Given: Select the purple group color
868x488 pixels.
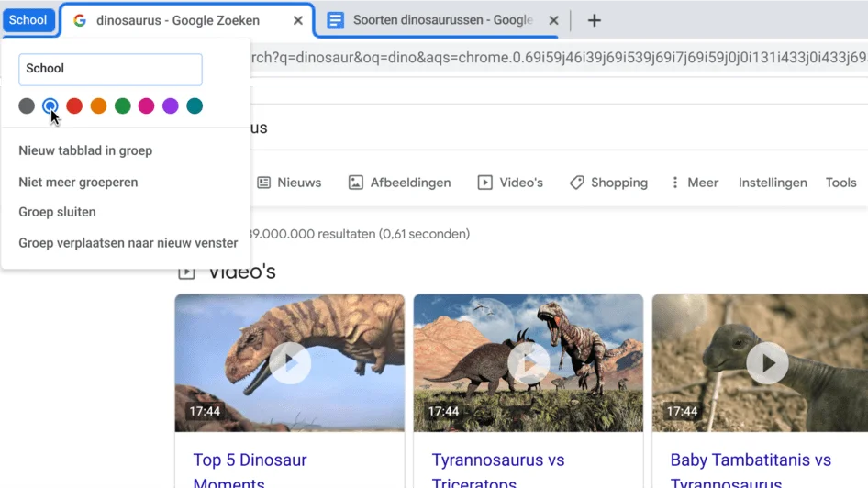Looking at the screenshot, I should click(171, 105).
